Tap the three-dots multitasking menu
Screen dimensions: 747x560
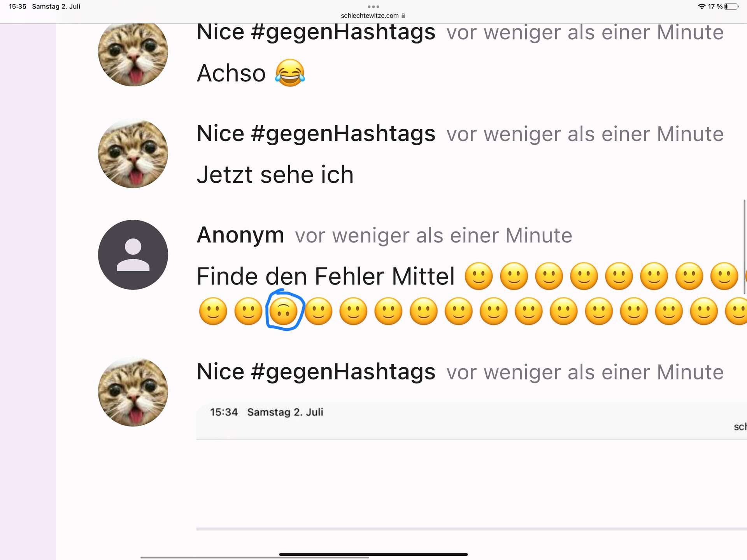click(373, 7)
